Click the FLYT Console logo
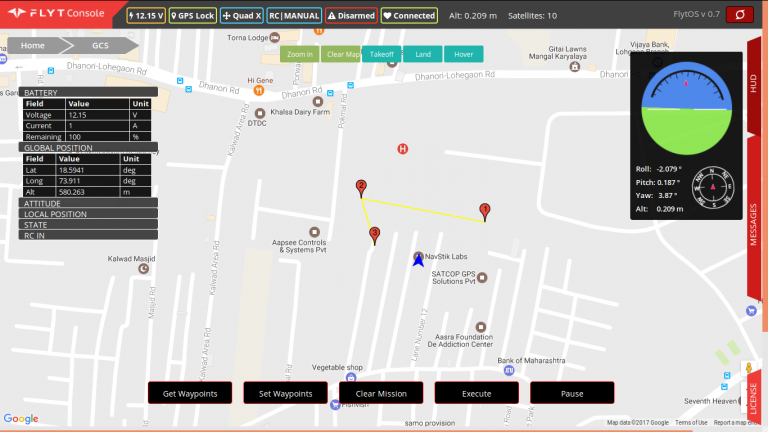This screenshot has width=768, height=432. 56,13
